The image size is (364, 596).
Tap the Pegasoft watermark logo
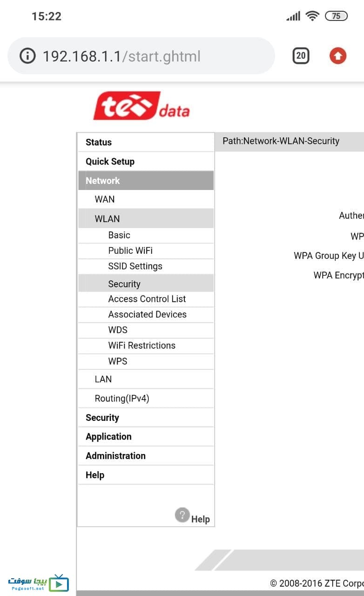tap(38, 583)
